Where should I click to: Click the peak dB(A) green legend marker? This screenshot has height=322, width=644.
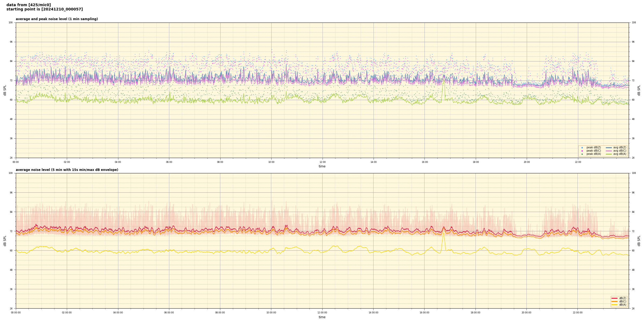(582, 154)
